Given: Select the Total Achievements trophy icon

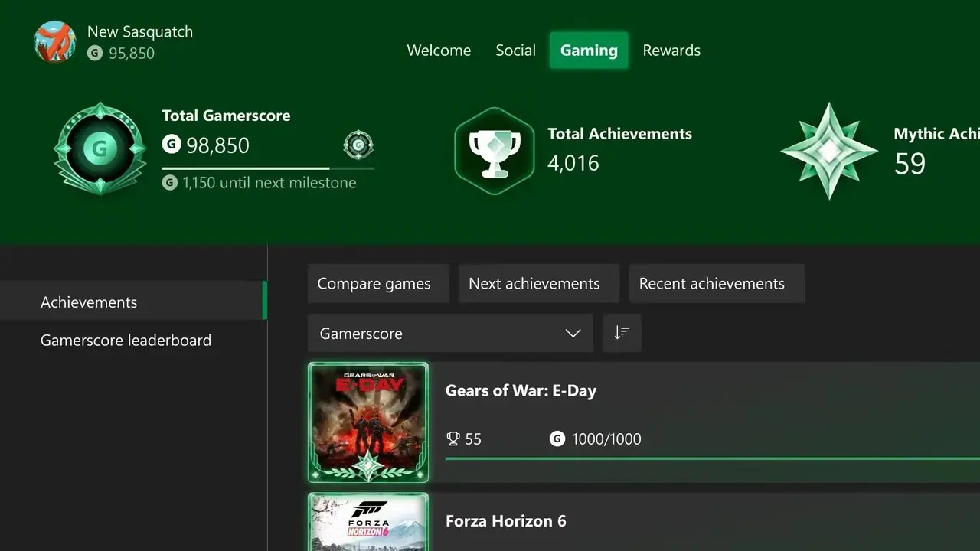Looking at the screenshot, I should 494,151.
